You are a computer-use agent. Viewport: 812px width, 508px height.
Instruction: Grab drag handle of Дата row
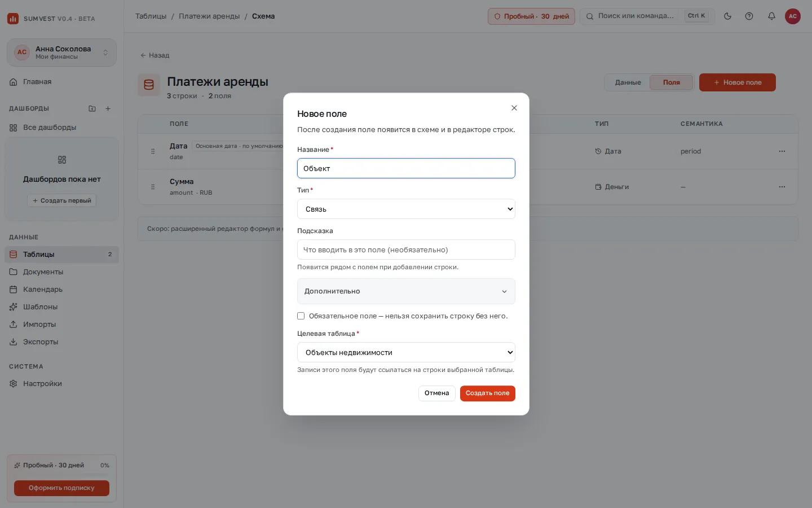click(x=153, y=151)
